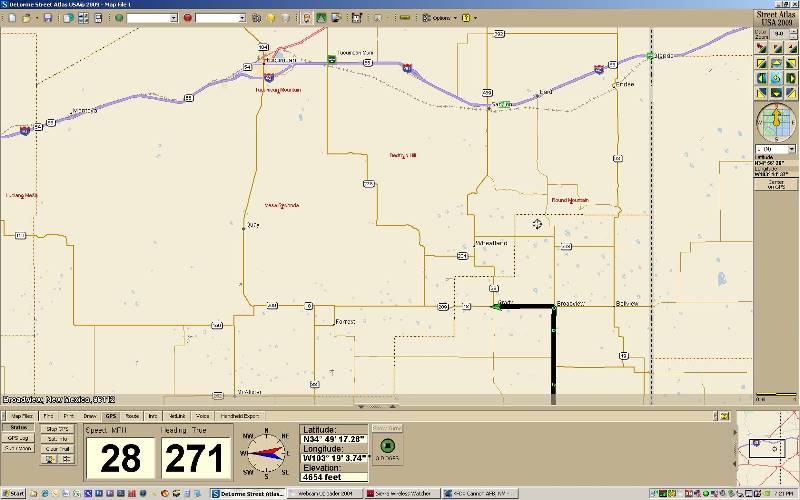
Task: Click the Stop GPS button
Action: [x=58, y=429]
